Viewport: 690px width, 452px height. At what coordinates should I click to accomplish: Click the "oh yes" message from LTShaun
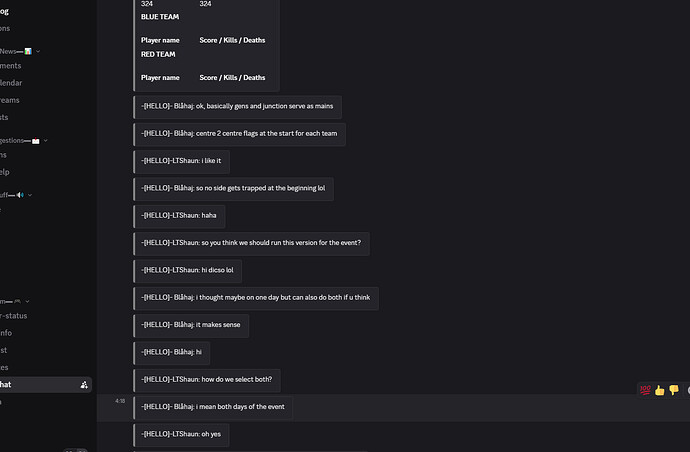click(182, 433)
